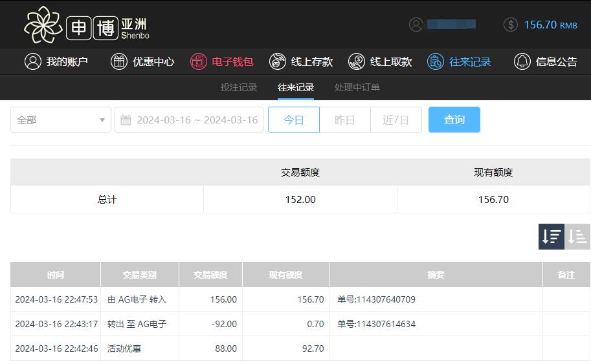Open 电子钱包 wallet icon
This screenshot has width=591, height=364.
(x=199, y=61)
